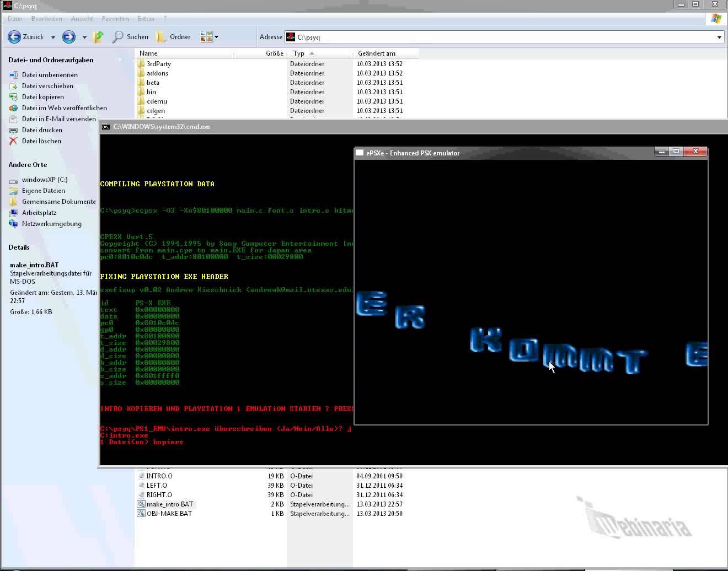Open the Ansichten view mode icon
Image resolution: width=728 pixels, height=571 pixels.
[x=207, y=37]
